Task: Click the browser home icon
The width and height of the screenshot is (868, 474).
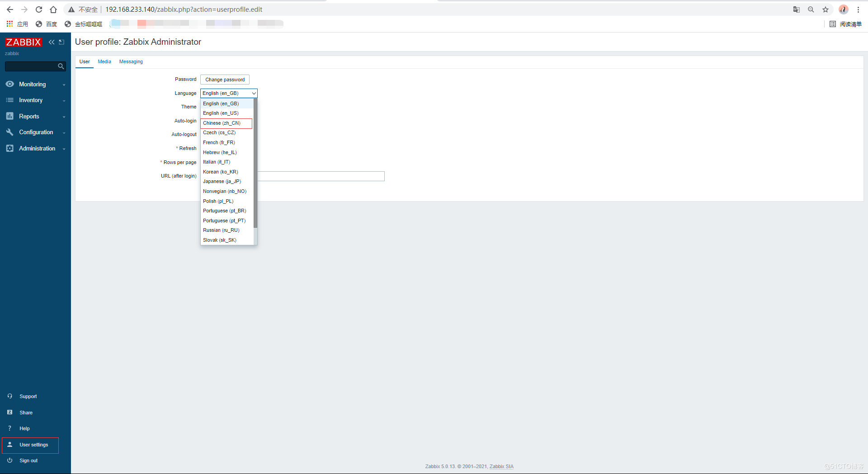Action: click(x=53, y=9)
